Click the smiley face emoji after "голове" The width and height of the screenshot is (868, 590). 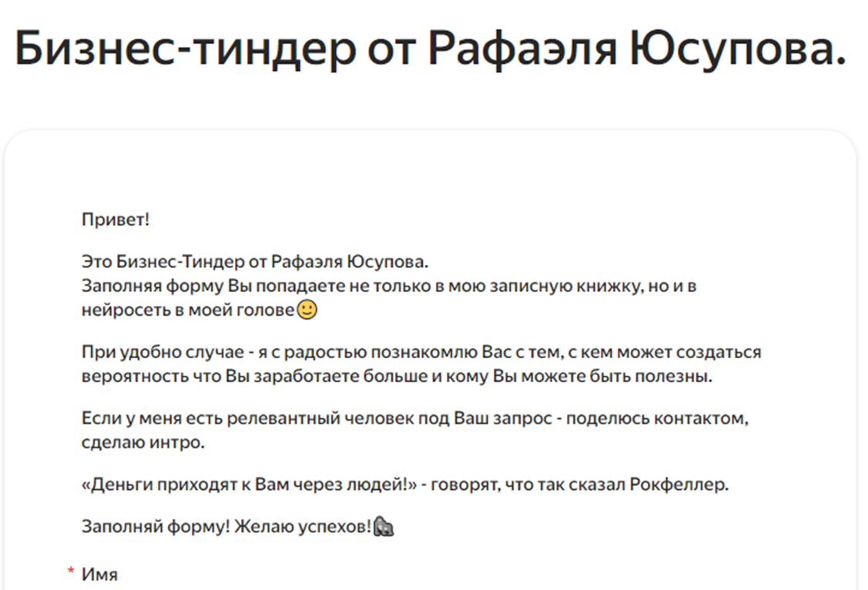pyautogui.click(x=307, y=310)
